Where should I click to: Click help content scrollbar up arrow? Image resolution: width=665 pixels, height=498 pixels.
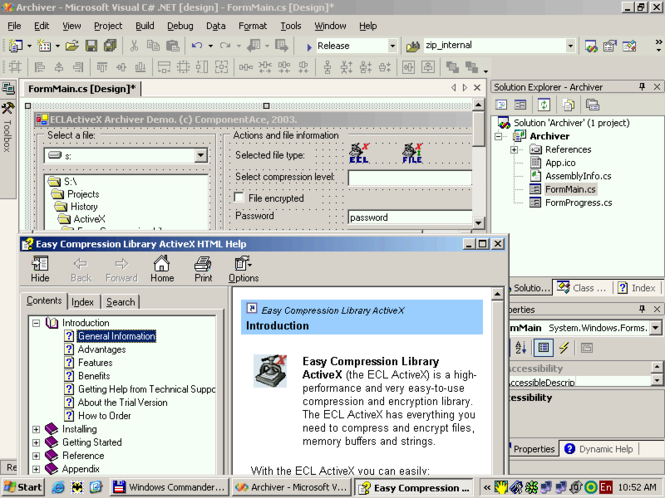coord(497,294)
